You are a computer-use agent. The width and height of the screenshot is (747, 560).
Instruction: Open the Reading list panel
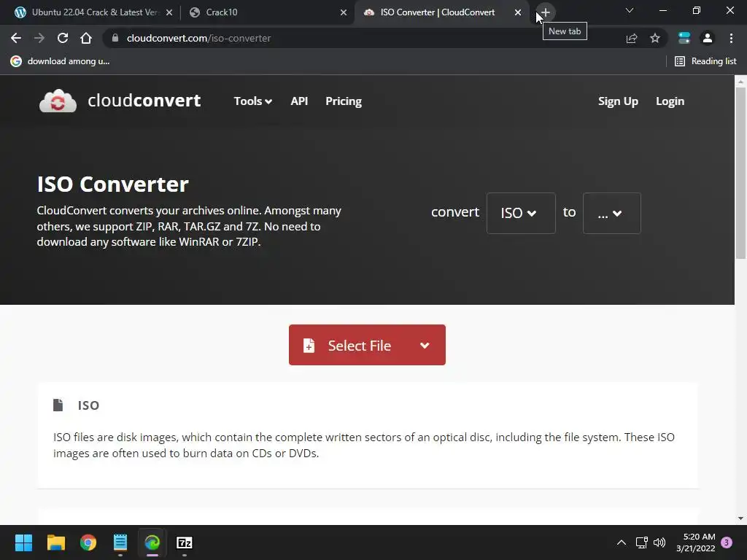point(705,61)
